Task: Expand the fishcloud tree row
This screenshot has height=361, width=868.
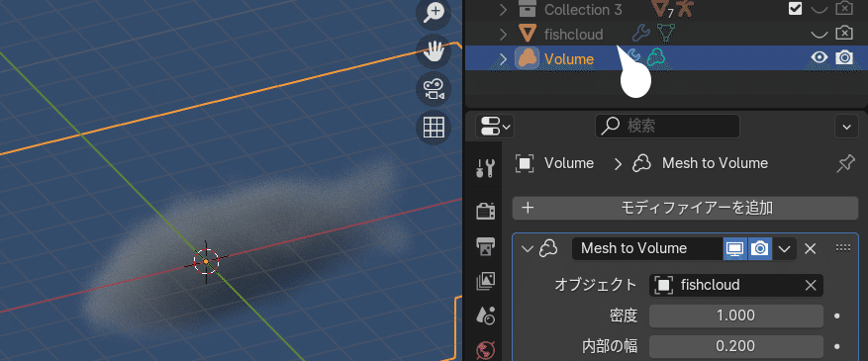Action: click(x=503, y=35)
